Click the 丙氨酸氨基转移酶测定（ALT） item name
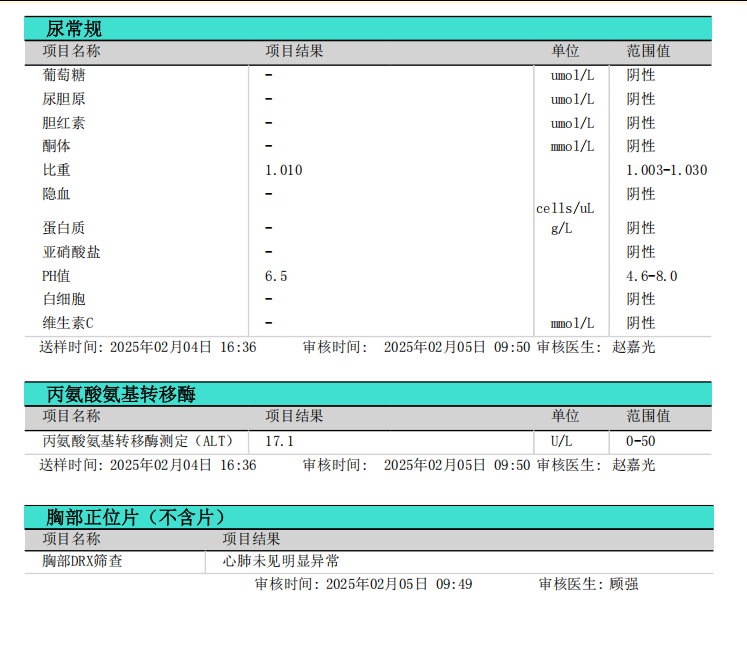747x645 pixels. [137, 441]
